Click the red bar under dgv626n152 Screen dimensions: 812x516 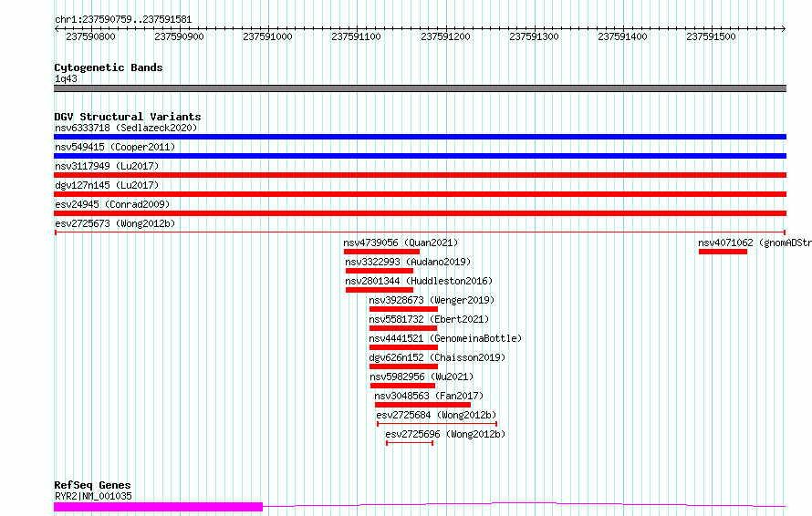[403, 366]
